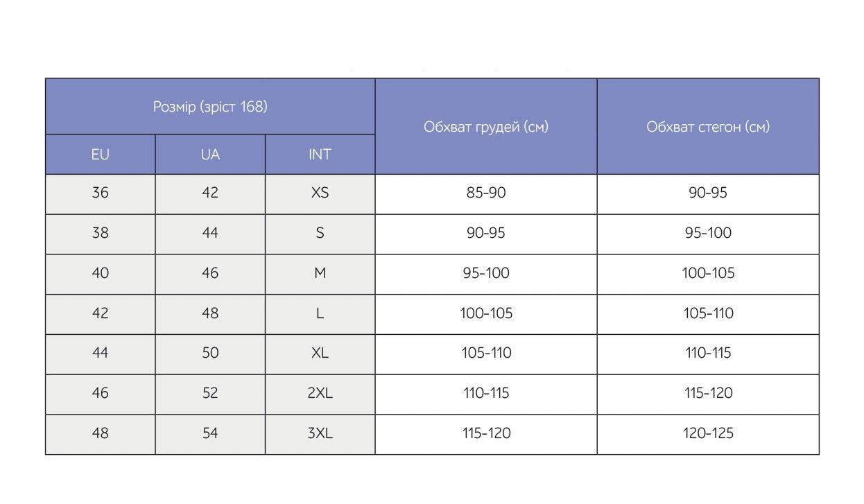Click UA size 50 cell
864x504 pixels.
210,354
